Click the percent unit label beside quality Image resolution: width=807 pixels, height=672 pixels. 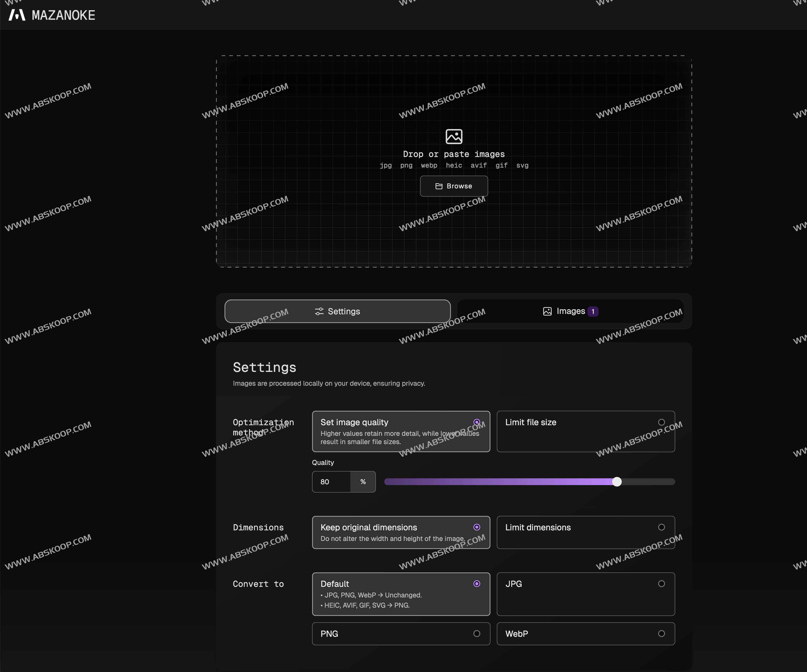point(363,482)
